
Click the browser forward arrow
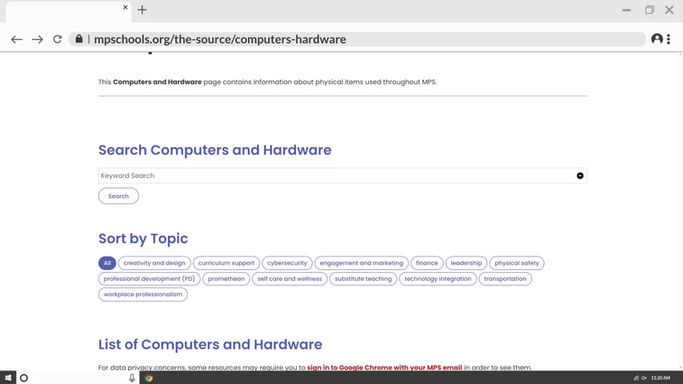click(37, 40)
